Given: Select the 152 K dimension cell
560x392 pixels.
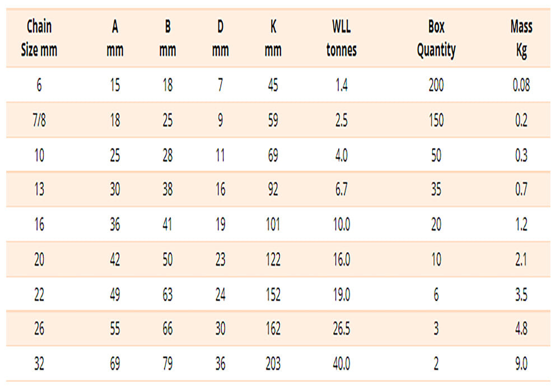Looking at the screenshot, I should (273, 295).
